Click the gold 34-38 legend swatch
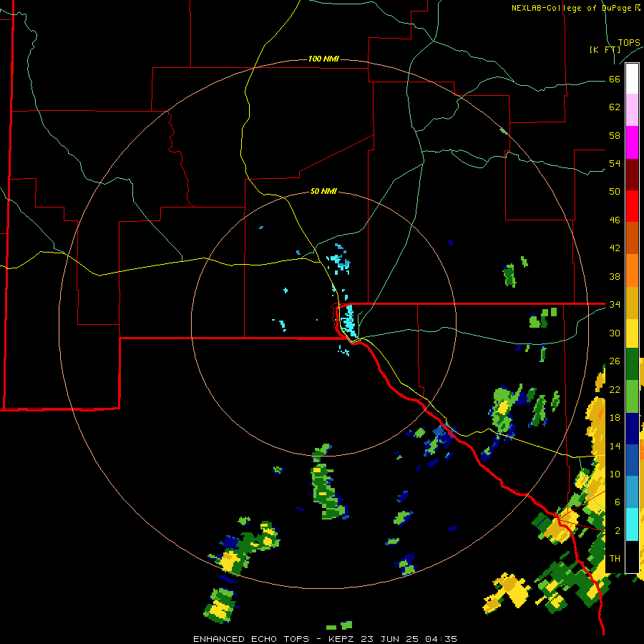This screenshot has height=644, width=644. point(632,303)
